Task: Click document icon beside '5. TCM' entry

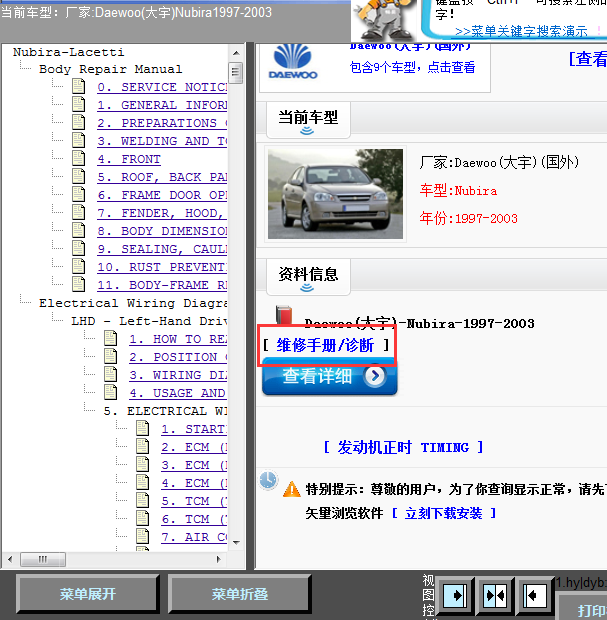Action: pos(142,501)
